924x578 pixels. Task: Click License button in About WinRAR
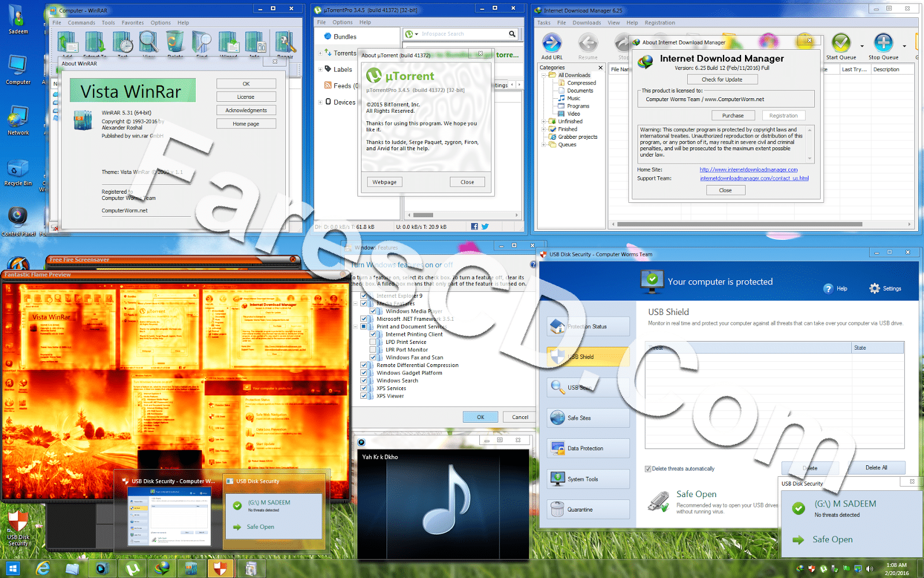pyautogui.click(x=246, y=97)
